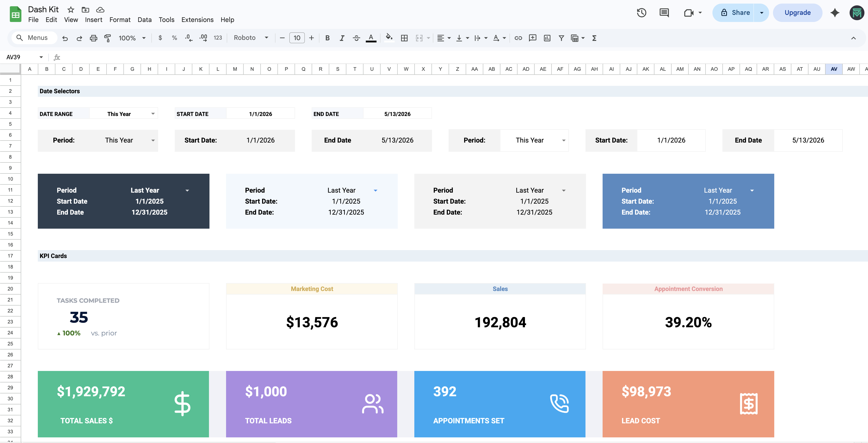Screen dimensions: 868x443
Task: Open the text color picker
Action: (x=371, y=38)
